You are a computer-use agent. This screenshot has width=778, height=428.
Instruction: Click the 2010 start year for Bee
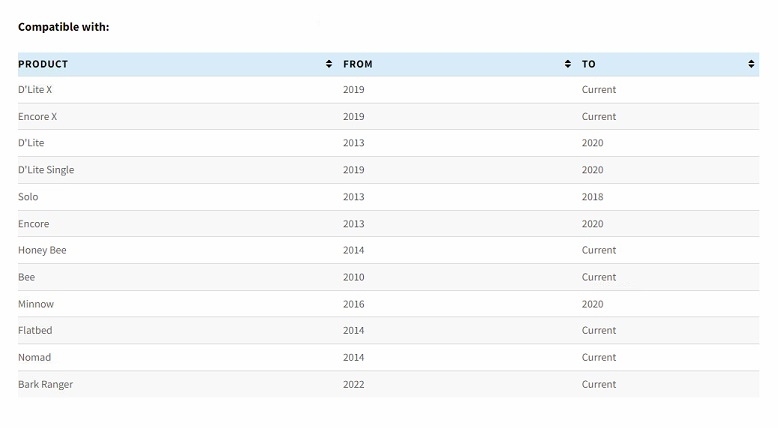354,277
